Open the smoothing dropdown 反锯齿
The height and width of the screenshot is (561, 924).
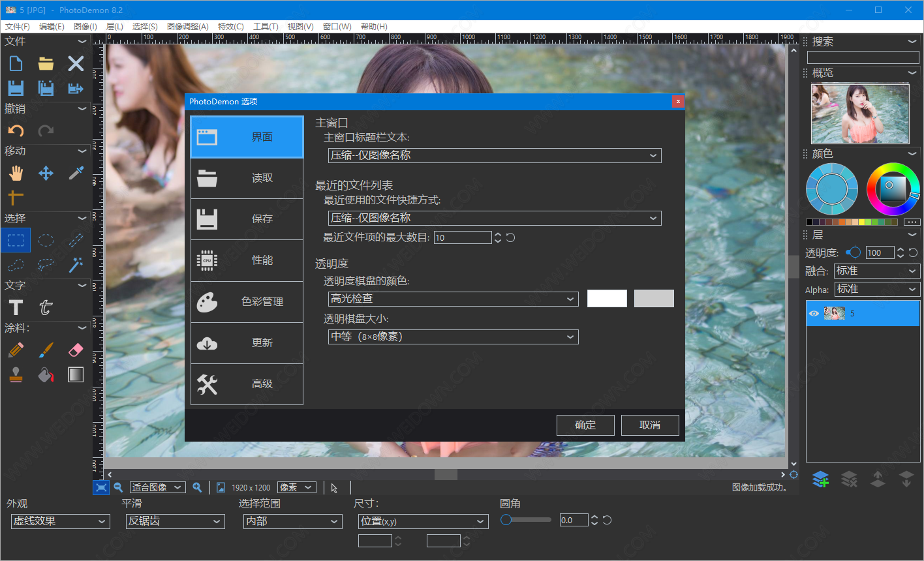[175, 521]
